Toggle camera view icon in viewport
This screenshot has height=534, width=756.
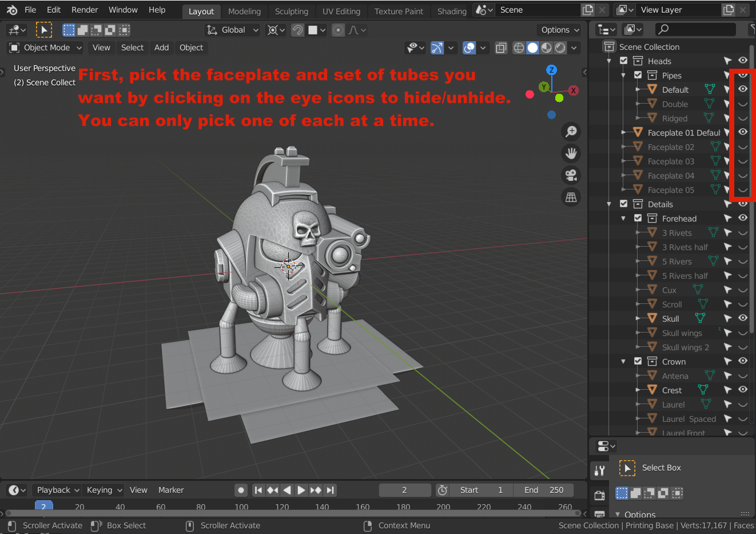(x=571, y=175)
